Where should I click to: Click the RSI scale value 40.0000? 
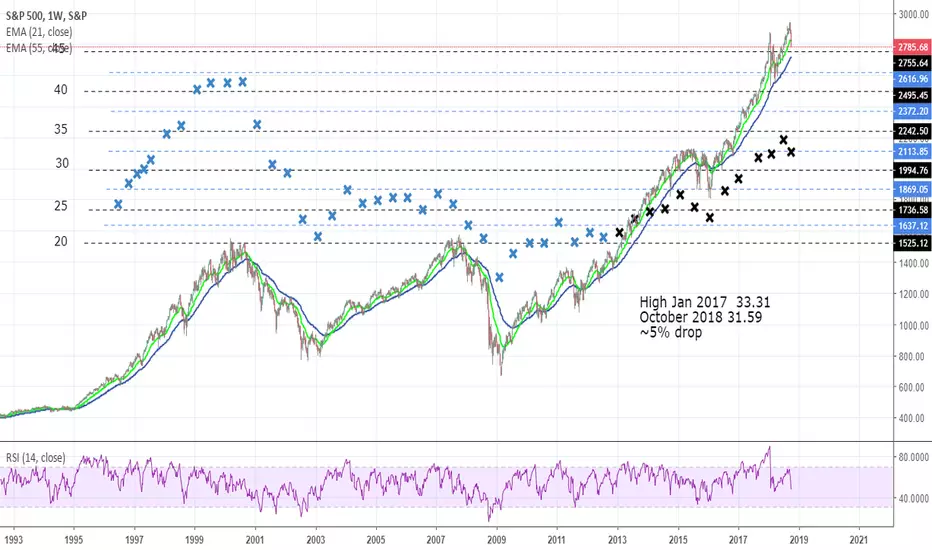(914, 498)
